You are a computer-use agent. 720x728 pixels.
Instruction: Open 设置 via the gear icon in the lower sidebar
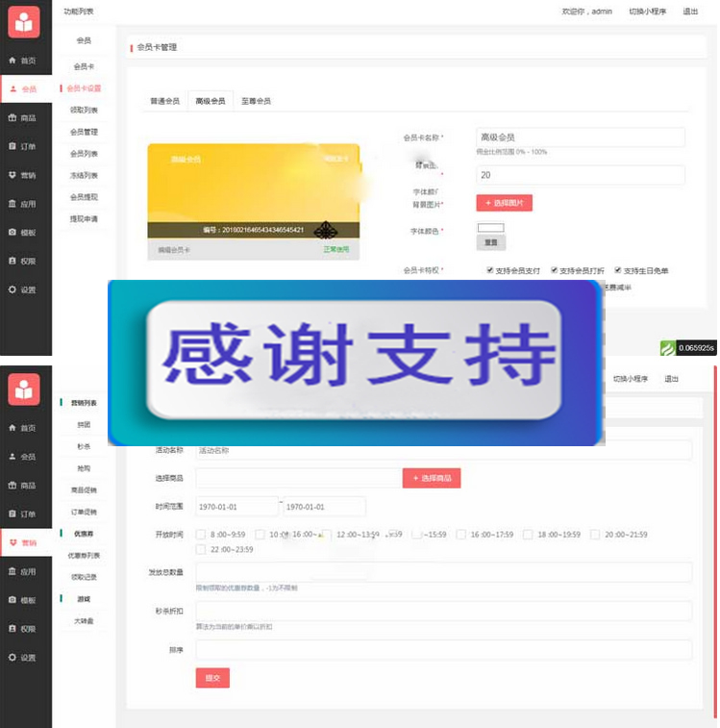(12, 659)
